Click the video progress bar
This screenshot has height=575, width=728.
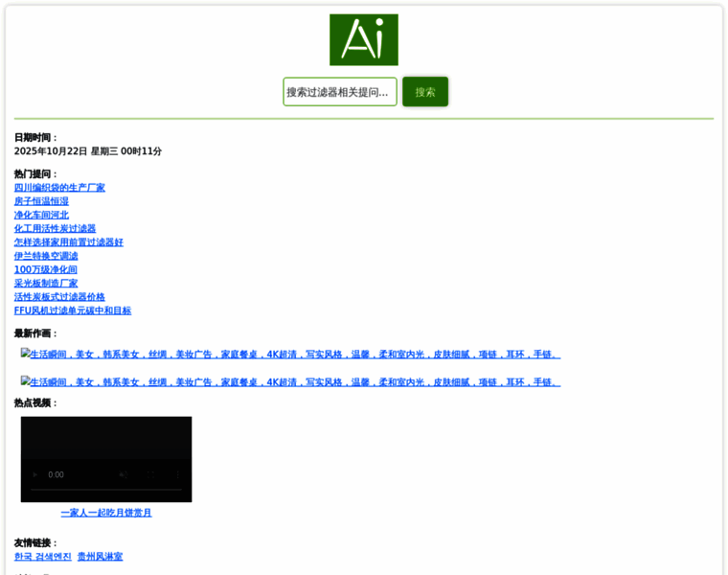[x=106, y=490]
